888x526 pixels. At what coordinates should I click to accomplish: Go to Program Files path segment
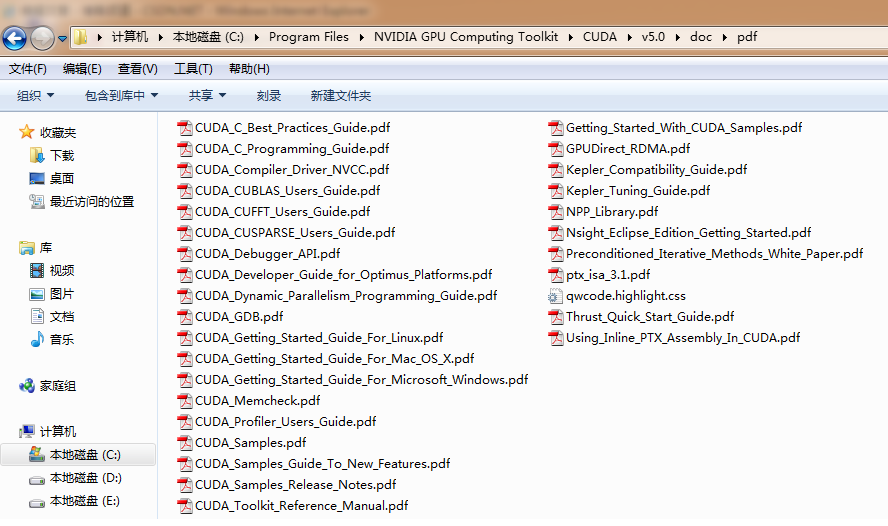point(309,37)
